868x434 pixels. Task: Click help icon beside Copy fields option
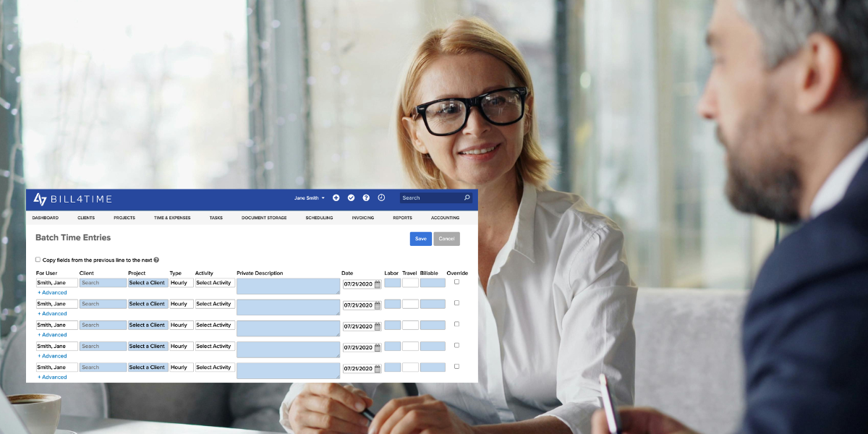tap(156, 260)
